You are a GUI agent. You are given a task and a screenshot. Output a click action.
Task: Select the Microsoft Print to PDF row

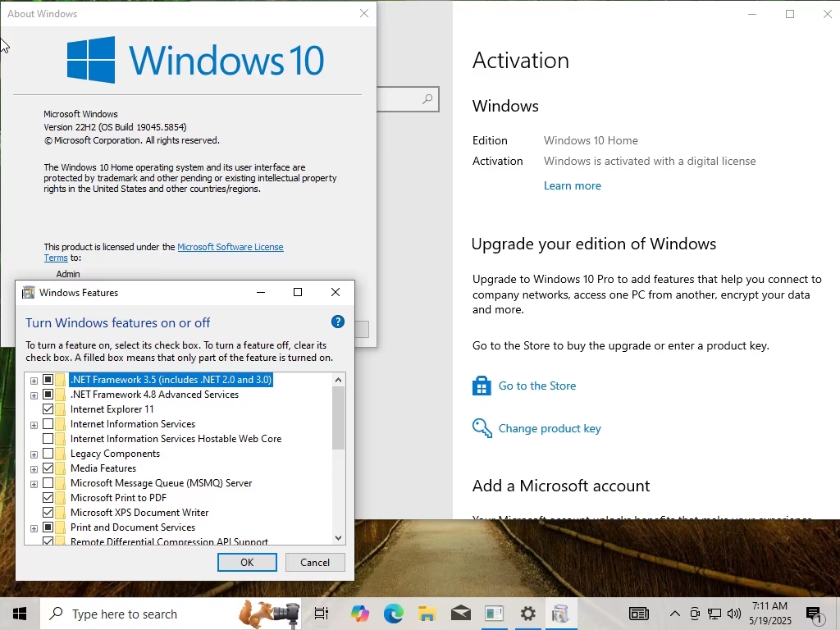118,498
